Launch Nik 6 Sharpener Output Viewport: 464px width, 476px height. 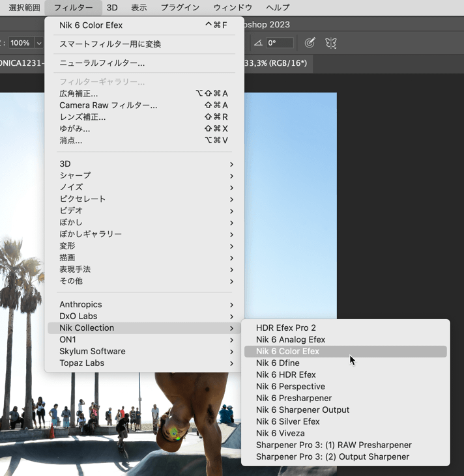click(345, 410)
